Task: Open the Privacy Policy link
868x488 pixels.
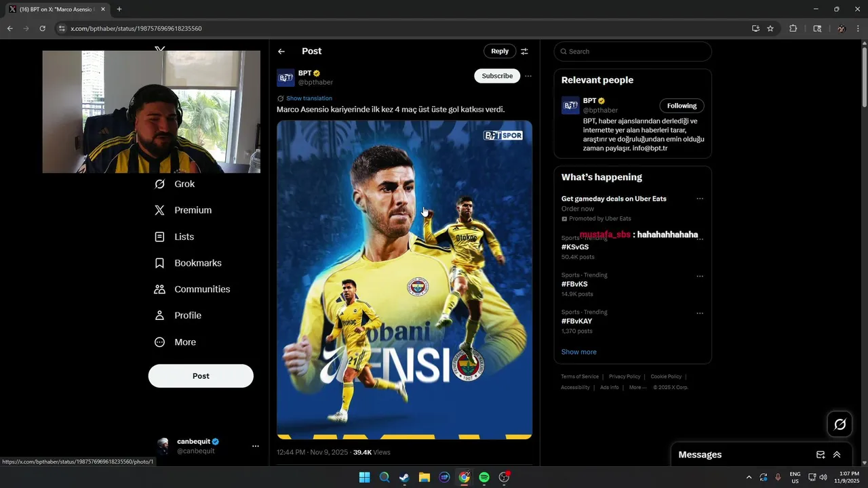Action: click(625, 377)
